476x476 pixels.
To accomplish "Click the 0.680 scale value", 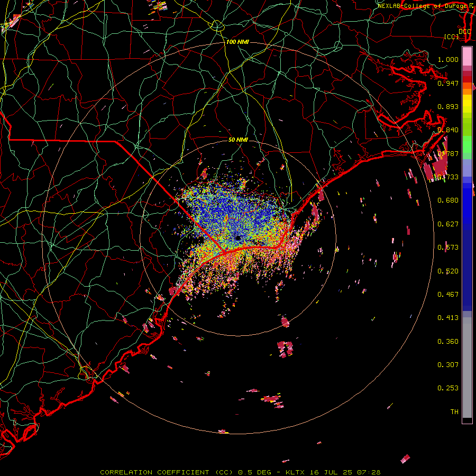I will pyautogui.click(x=448, y=200).
